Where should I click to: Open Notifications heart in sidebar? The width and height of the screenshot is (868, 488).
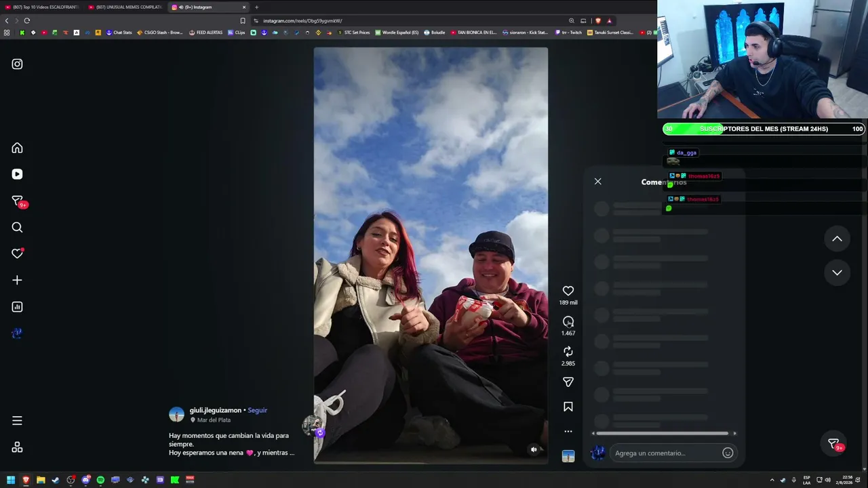(x=18, y=253)
